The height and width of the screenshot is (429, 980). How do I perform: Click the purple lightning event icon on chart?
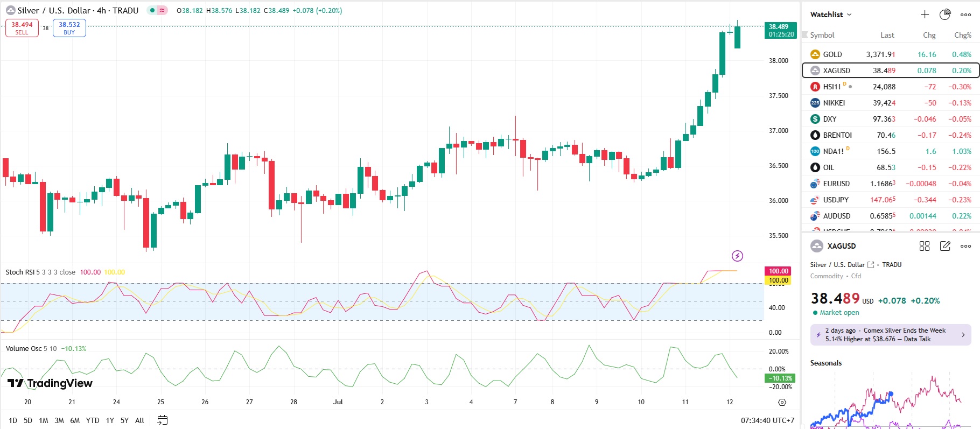coord(737,256)
